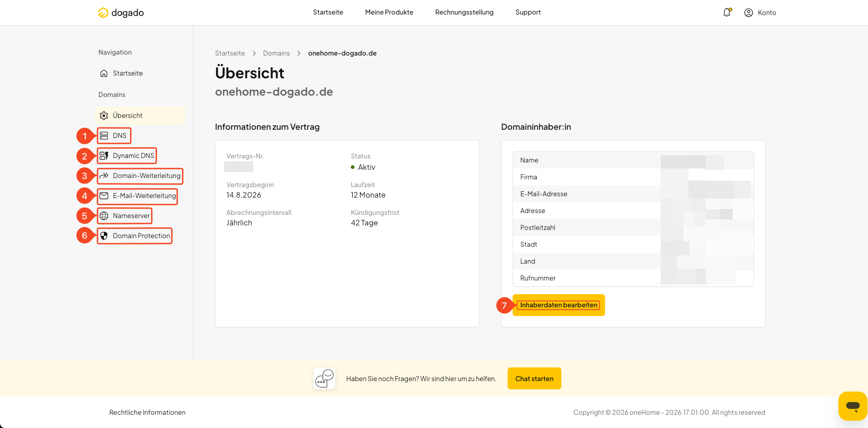Click the gear icon beside Übersicht
The width and height of the screenshot is (868, 428).
(x=104, y=116)
